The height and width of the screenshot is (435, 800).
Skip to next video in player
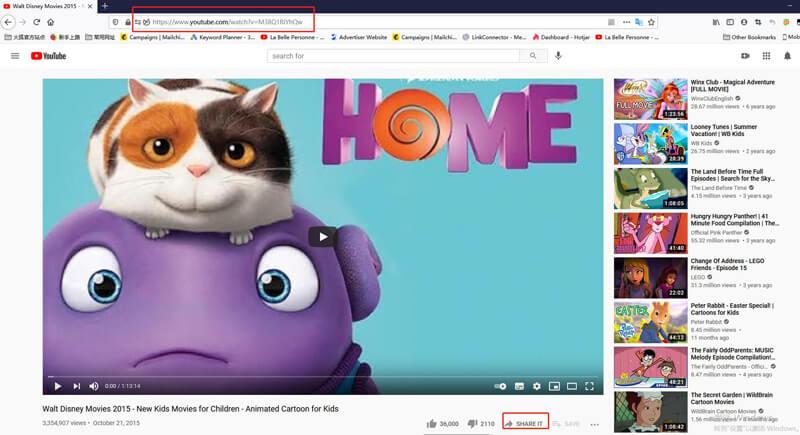pos(77,386)
